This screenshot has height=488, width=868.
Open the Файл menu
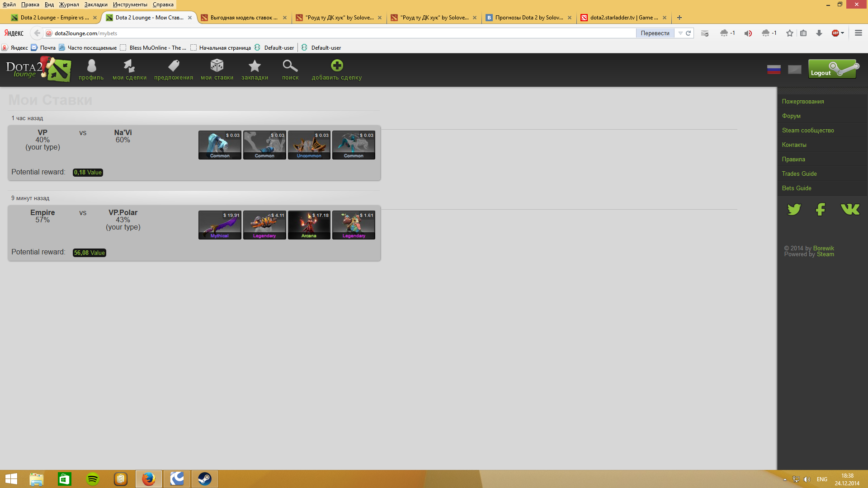pyautogui.click(x=9, y=5)
